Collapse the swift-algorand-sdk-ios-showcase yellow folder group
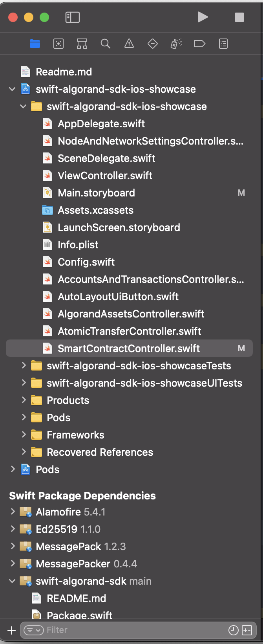This screenshot has height=644, width=263. 24,106
